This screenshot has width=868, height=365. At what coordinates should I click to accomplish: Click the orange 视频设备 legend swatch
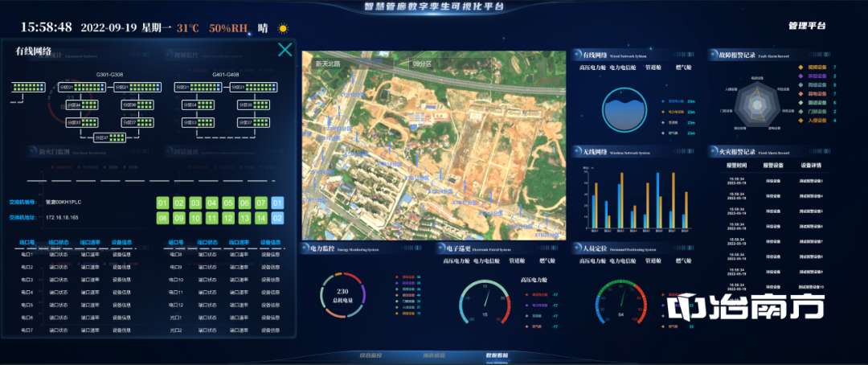tap(800, 68)
